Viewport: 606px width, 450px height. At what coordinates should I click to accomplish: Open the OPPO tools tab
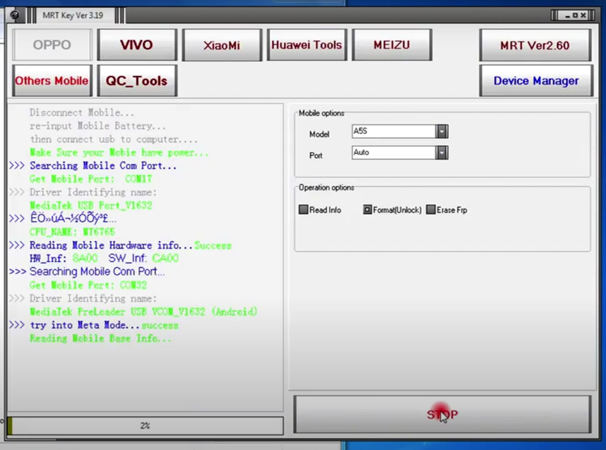pyautogui.click(x=52, y=45)
